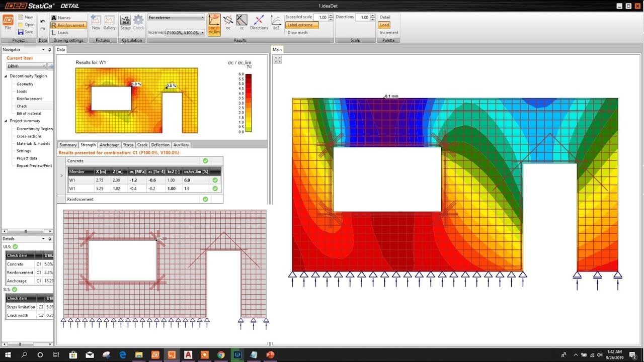The width and height of the screenshot is (644, 362).
Task: Show σc stress results via its ribbon icon
Action: [228, 22]
